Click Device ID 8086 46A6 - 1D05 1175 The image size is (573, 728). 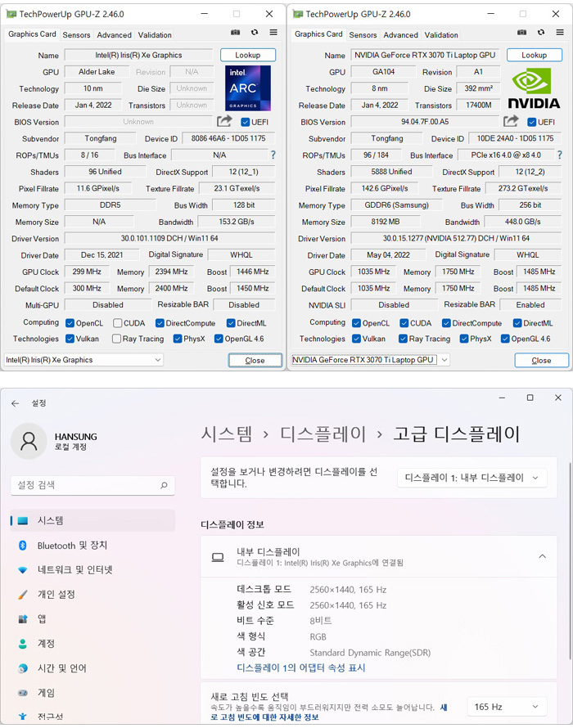(x=228, y=138)
